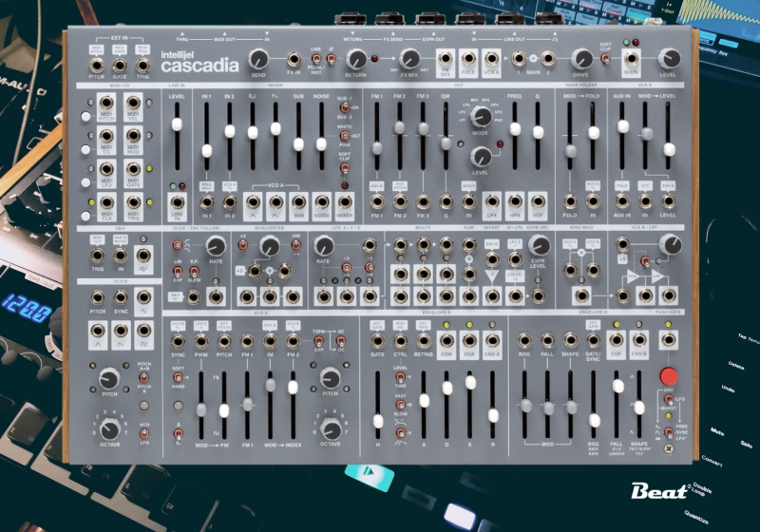Click the EXT IN PITCH jack
This screenshot has width=760, height=532.
tap(97, 65)
